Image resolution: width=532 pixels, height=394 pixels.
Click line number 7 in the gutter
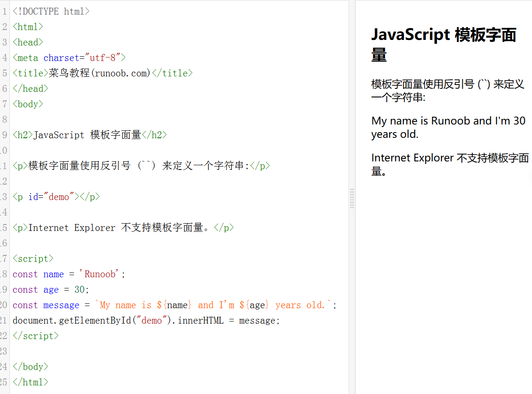click(x=5, y=104)
